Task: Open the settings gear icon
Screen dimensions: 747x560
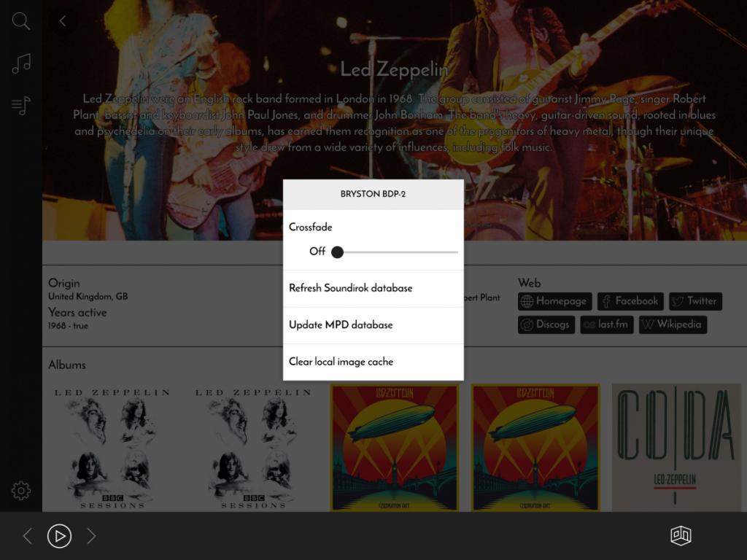Action: 21,491
